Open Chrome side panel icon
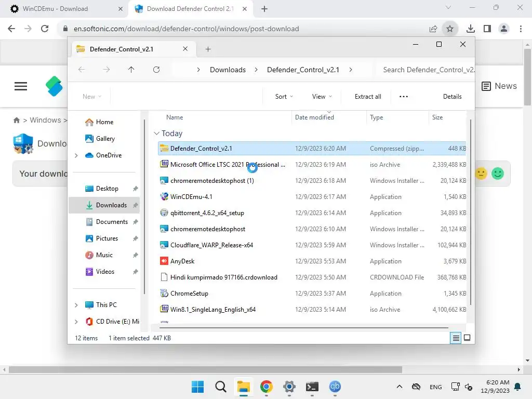532x399 pixels. click(487, 29)
